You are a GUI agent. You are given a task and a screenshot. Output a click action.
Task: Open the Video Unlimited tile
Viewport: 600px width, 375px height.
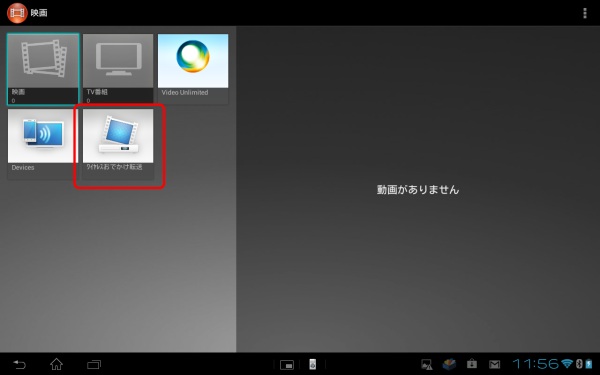193,69
